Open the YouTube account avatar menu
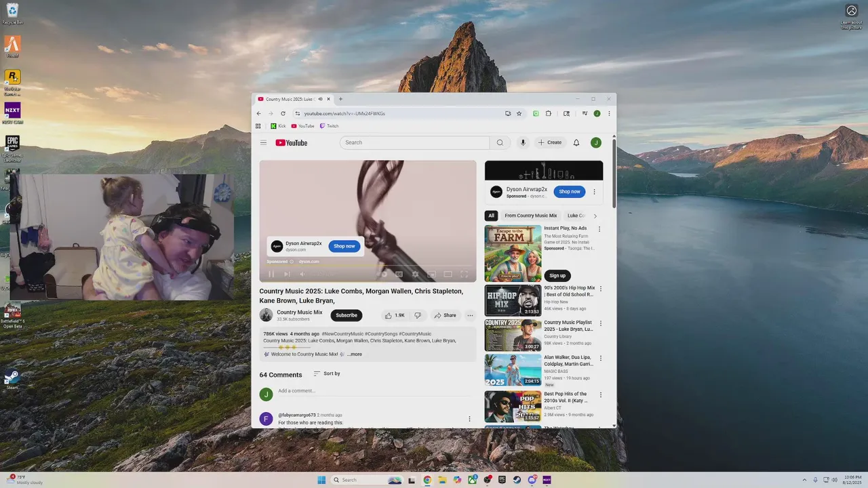This screenshot has height=488, width=868. (x=595, y=142)
